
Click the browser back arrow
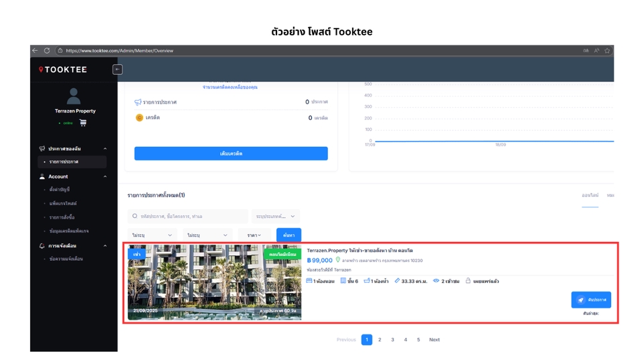[36, 50]
